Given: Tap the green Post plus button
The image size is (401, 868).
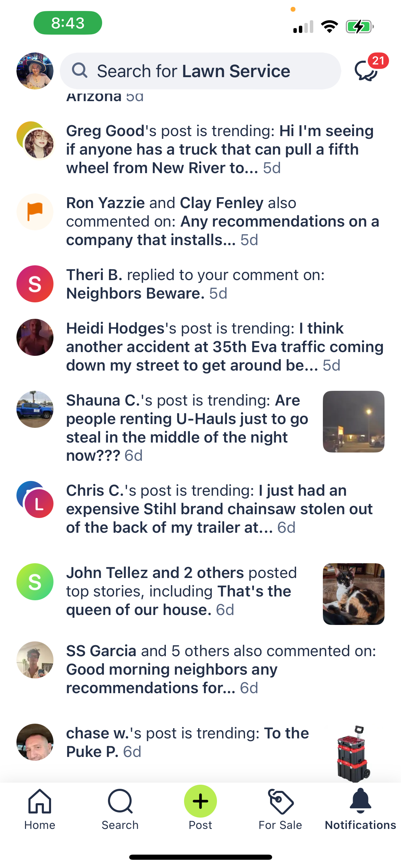Looking at the screenshot, I should pyautogui.click(x=200, y=801).
